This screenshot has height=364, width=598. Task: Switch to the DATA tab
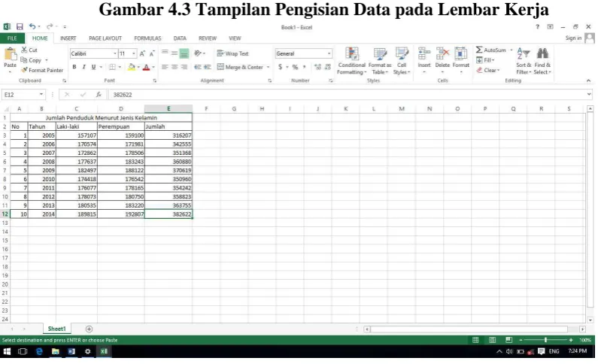[x=180, y=38]
